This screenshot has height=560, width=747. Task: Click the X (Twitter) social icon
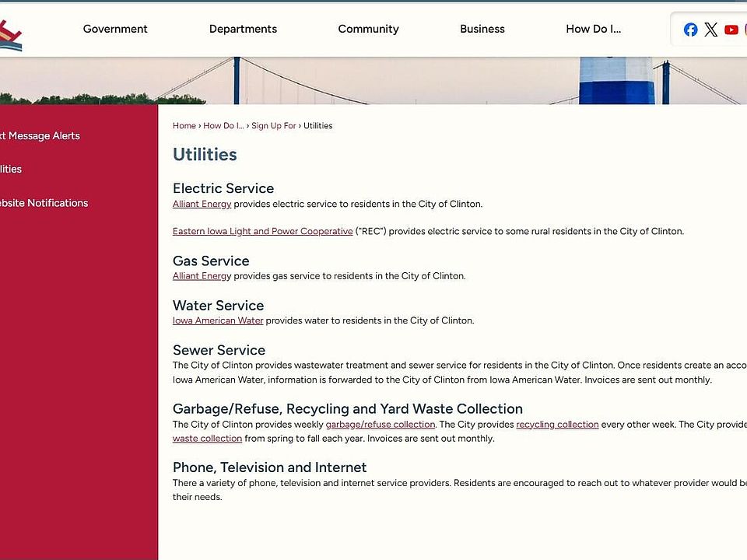(710, 30)
